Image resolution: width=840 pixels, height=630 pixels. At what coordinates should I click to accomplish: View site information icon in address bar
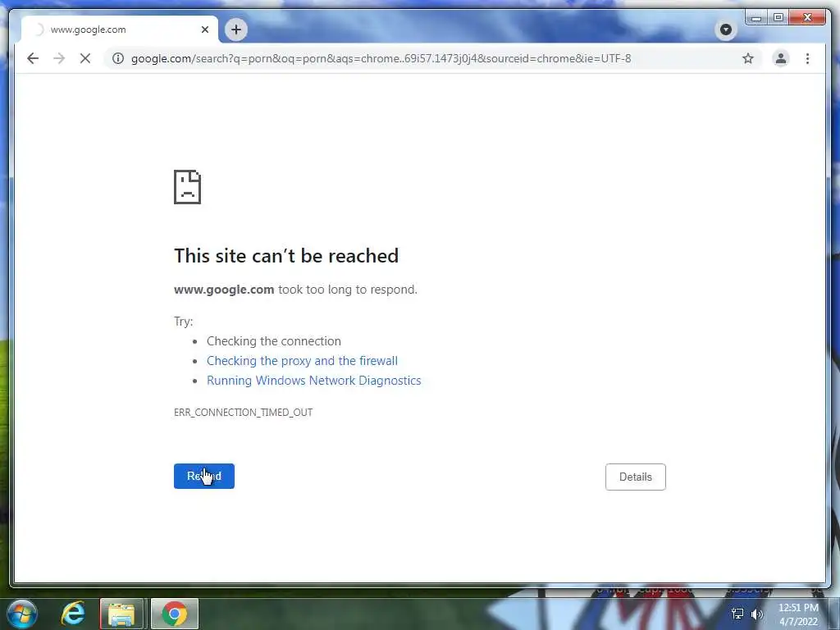[x=118, y=58]
